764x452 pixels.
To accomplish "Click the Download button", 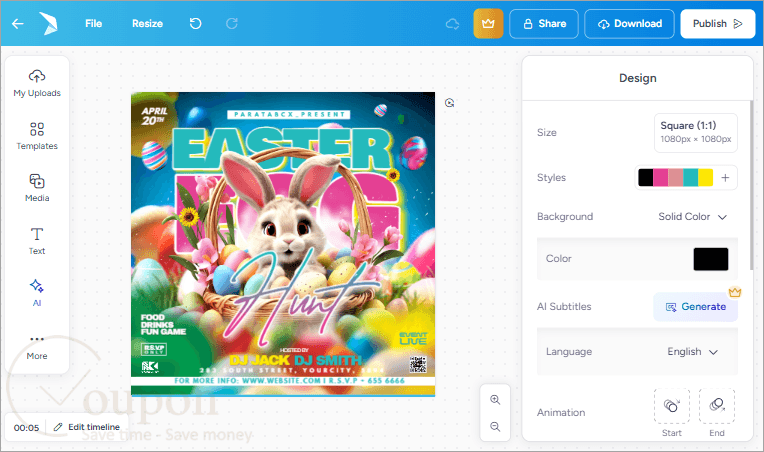I will pyautogui.click(x=629, y=23).
